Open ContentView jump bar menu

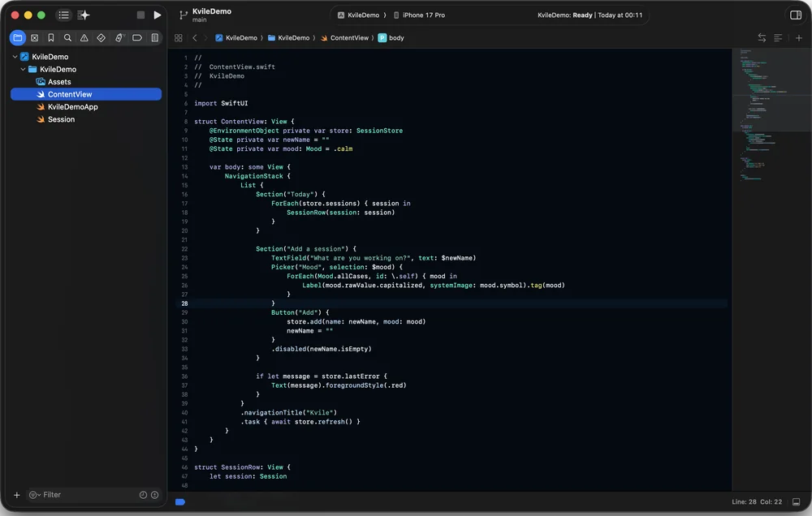pyautogui.click(x=345, y=38)
